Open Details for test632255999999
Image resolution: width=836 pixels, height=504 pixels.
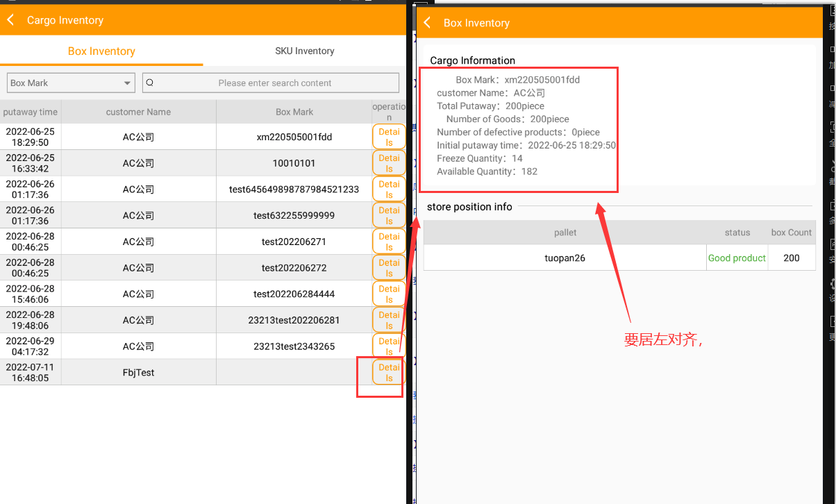(389, 215)
